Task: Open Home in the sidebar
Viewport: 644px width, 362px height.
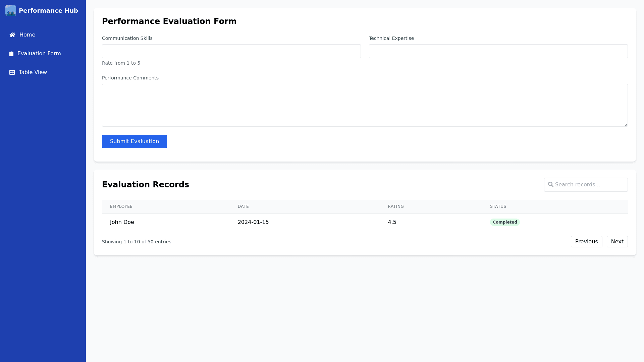Action: [x=27, y=35]
